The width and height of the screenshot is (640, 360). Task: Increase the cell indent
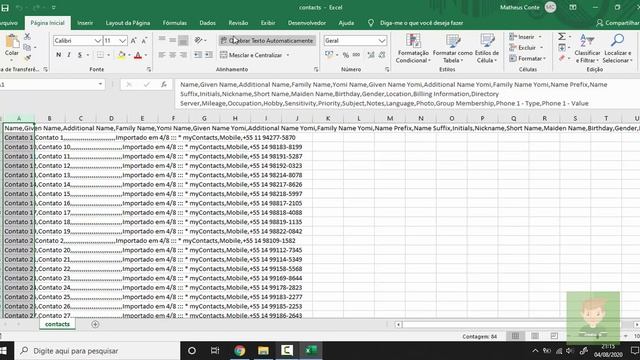click(209, 55)
